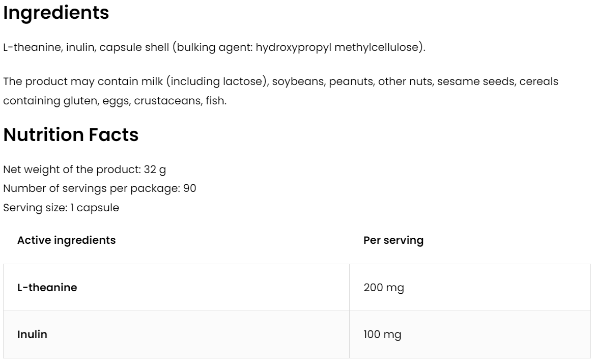
Task: Select the L-theanine table row label
Action: point(47,288)
